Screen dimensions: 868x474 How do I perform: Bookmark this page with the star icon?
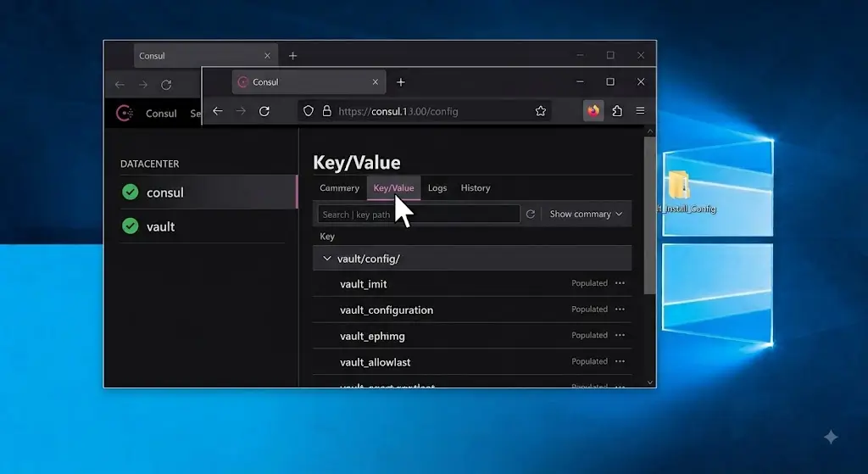(541, 111)
